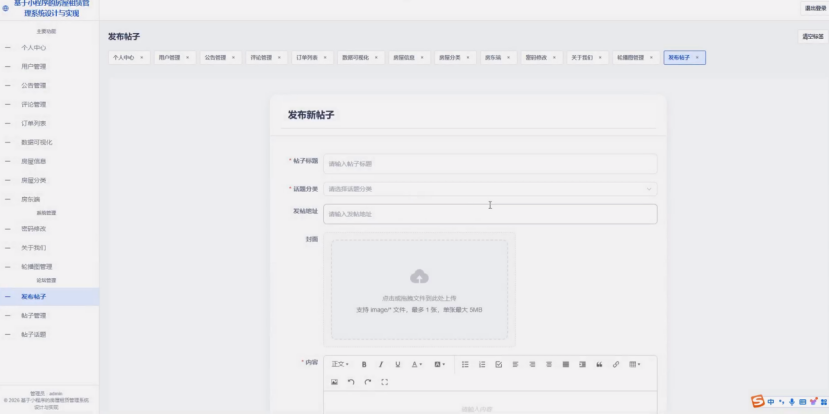The height and width of the screenshot is (414, 829).
Task: Close the 房屋分类 tab
Action: coord(468,58)
